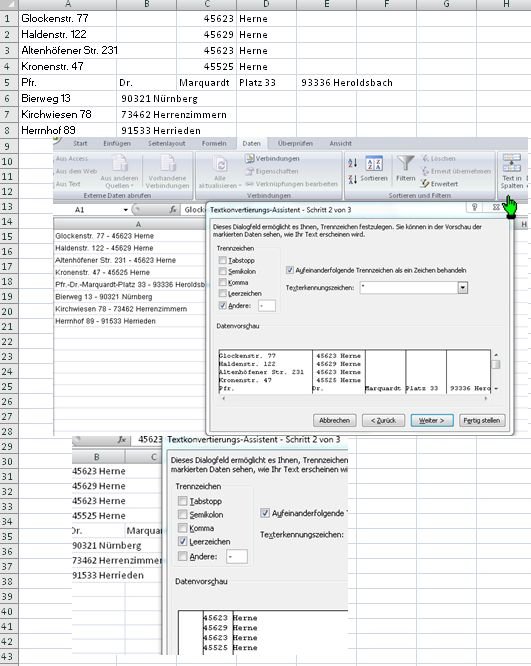The image size is (531, 666).
Task: Click Löschen in Sortieren und Filtern
Action: point(438,158)
